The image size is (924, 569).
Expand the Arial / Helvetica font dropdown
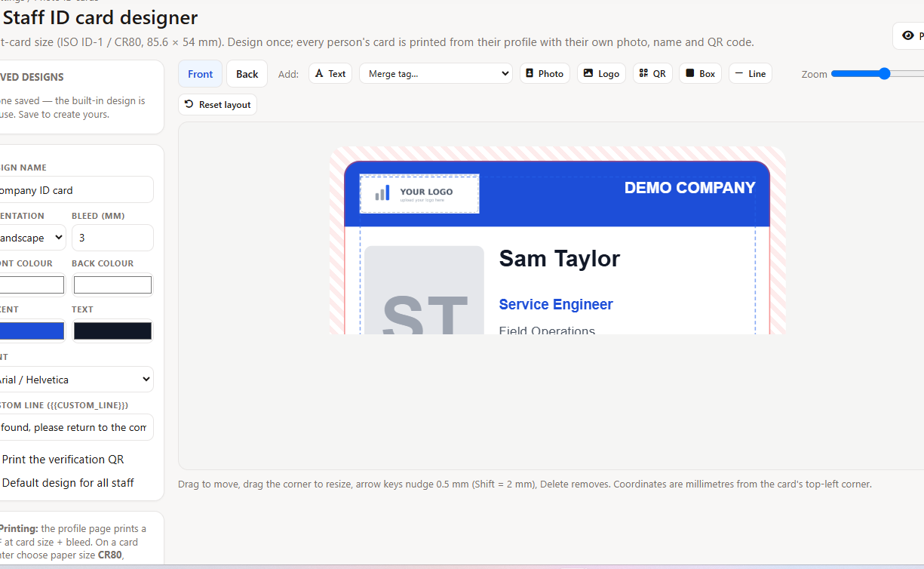[x=75, y=380]
